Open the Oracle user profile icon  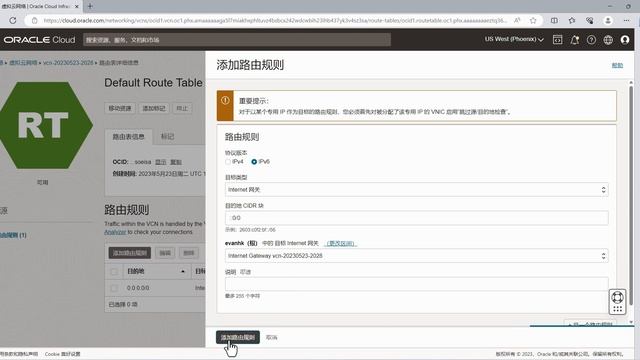click(x=625, y=40)
